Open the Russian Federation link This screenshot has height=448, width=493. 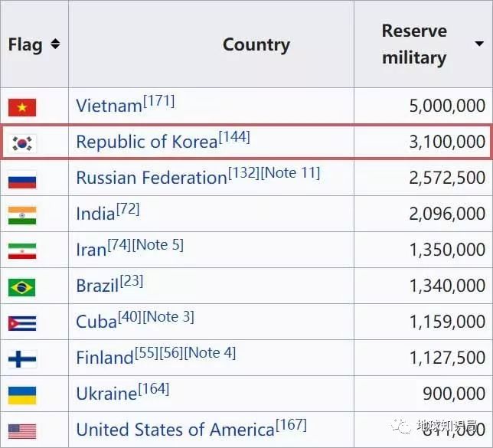151,178
